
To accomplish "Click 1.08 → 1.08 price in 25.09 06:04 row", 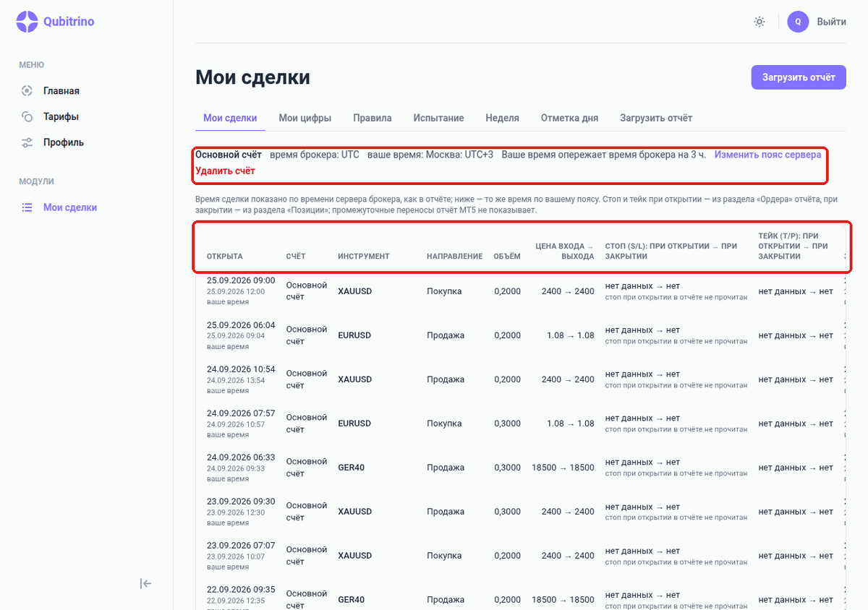I will (x=571, y=335).
